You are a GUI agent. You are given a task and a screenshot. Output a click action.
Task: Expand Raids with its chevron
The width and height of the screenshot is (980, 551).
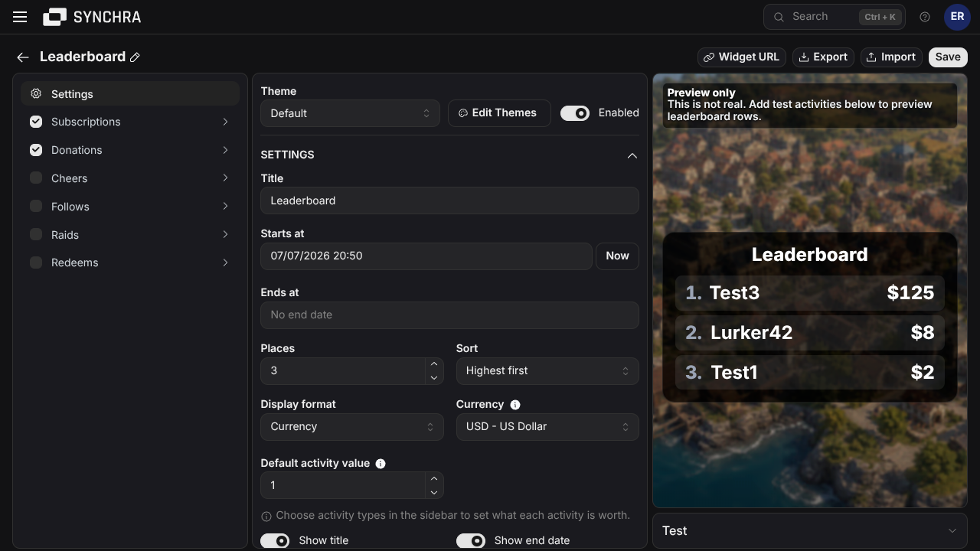[225, 235]
